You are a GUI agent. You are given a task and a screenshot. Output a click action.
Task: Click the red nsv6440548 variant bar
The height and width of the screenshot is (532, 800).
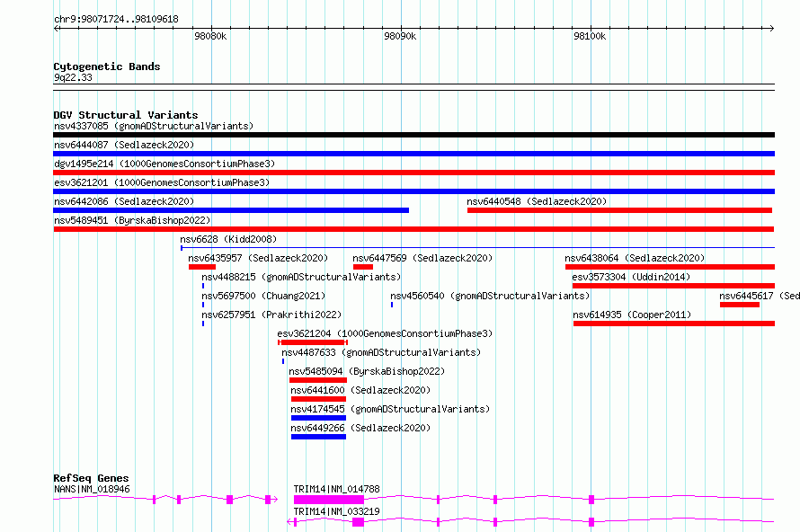[x=620, y=210]
